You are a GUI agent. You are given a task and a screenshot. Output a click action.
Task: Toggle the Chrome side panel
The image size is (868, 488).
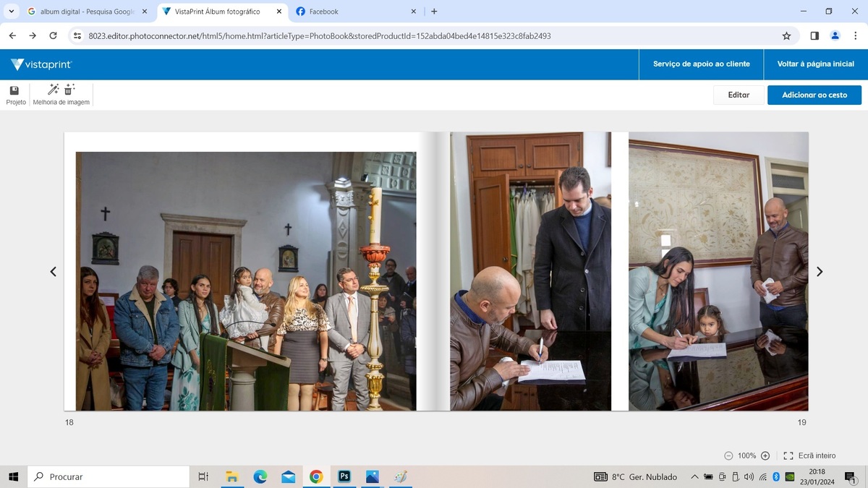[x=814, y=35]
